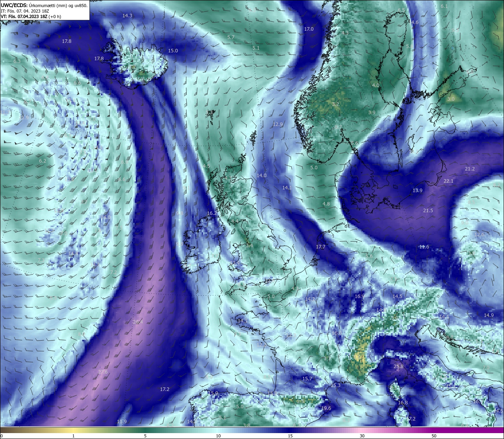
Task: Click the 16.8 value near Sardinia
Action: (403, 403)
